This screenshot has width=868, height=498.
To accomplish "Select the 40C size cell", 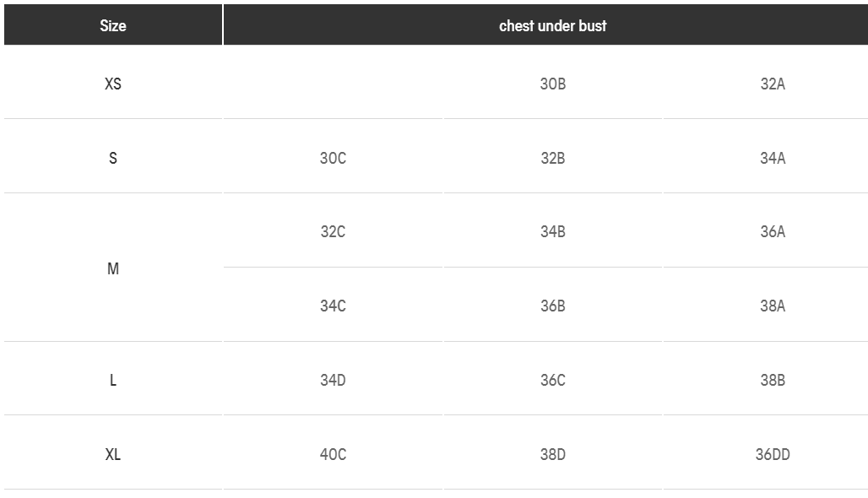I will tap(333, 454).
